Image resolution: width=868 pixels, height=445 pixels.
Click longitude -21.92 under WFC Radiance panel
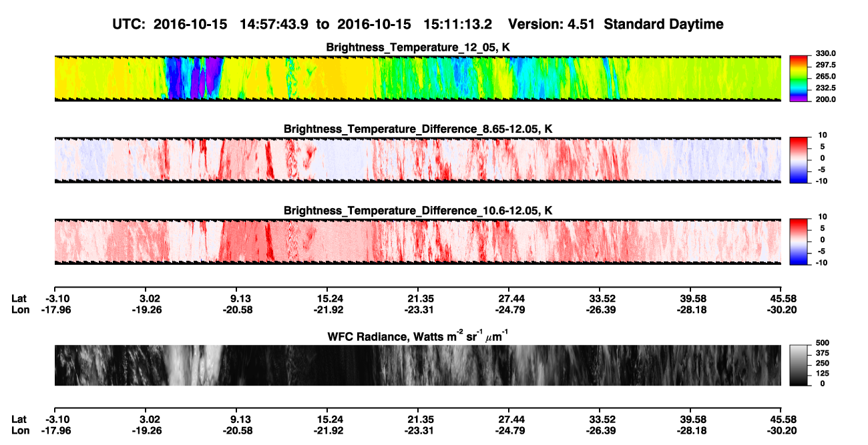pyautogui.click(x=327, y=430)
